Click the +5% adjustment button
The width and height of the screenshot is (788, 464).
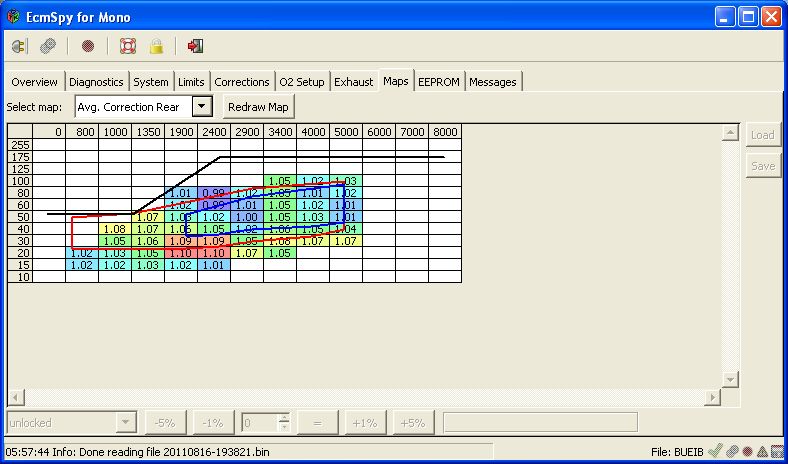(413, 422)
